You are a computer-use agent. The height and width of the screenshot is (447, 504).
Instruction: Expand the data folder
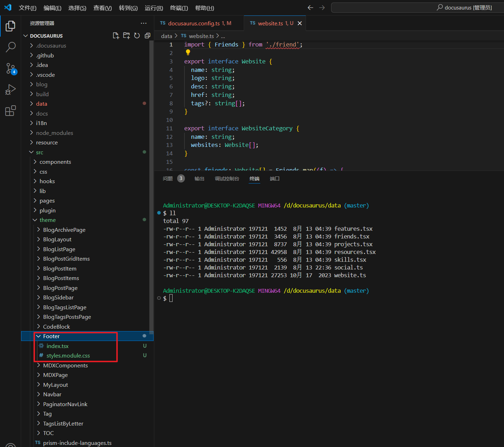87,104
